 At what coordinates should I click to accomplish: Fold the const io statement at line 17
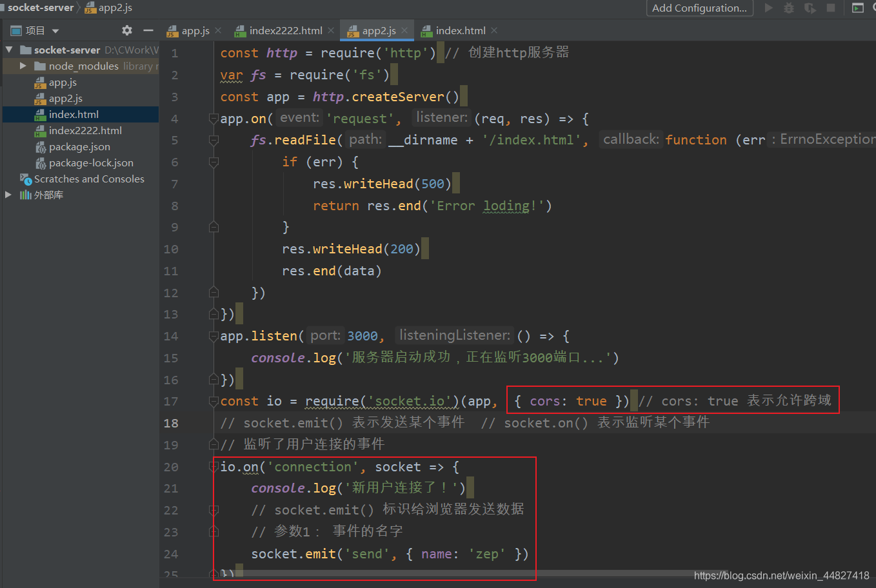pos(214,401)
